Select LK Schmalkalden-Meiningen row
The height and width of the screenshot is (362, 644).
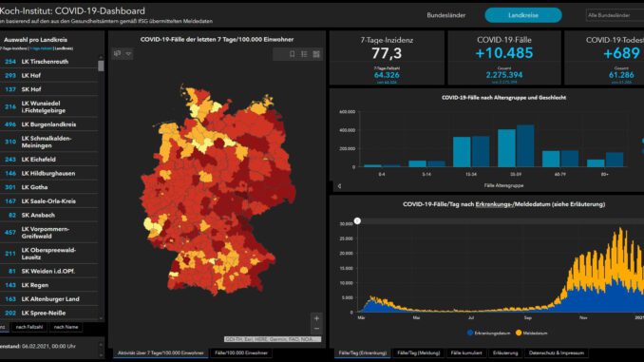point(49,142)
